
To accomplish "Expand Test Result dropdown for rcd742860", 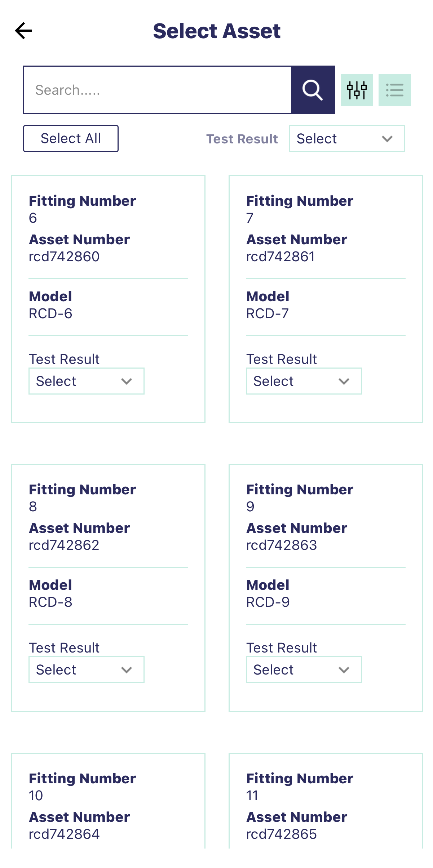I will 86,381.
